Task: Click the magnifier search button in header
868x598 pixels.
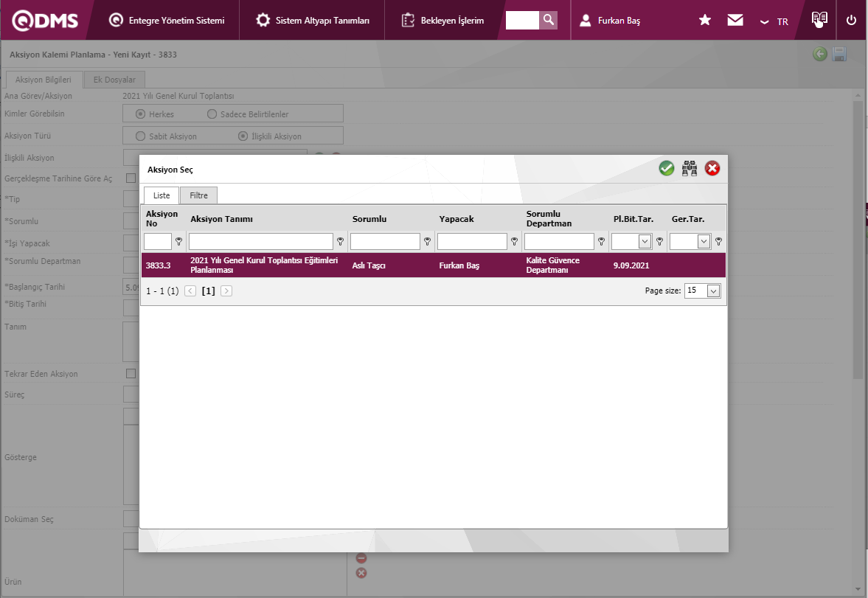Action: coord(548,20)
